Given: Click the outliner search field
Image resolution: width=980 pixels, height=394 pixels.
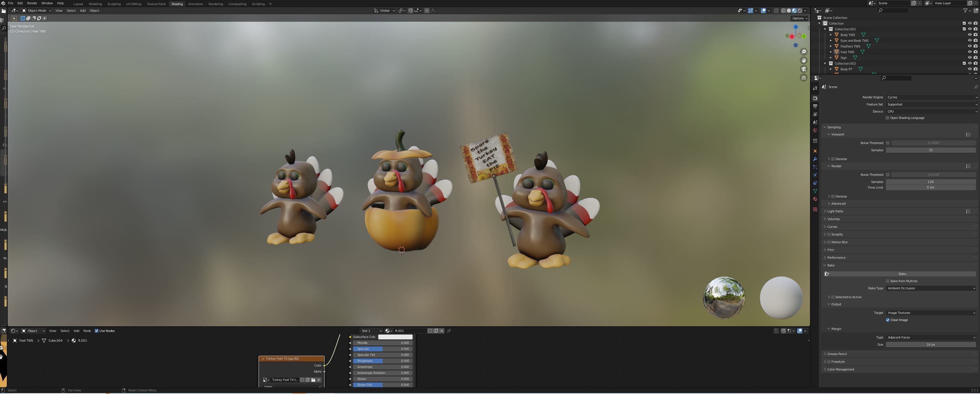Looking at the screenshot, I should (x=894, y=10).
